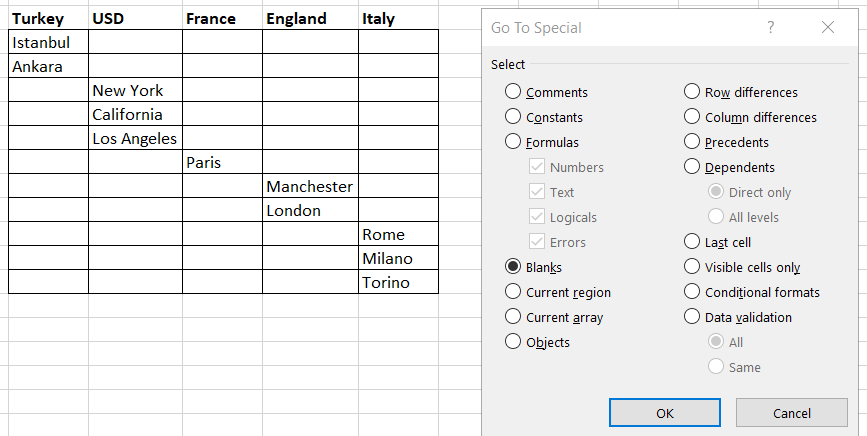Click the cell containing Manchester
The width and height of the screenshot is (867, 436).
(310, 186)
